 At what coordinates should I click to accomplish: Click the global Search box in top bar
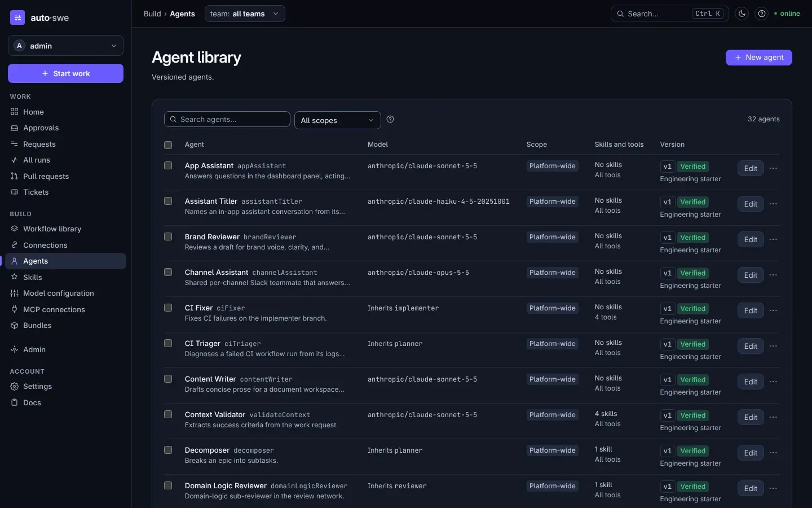670,14
